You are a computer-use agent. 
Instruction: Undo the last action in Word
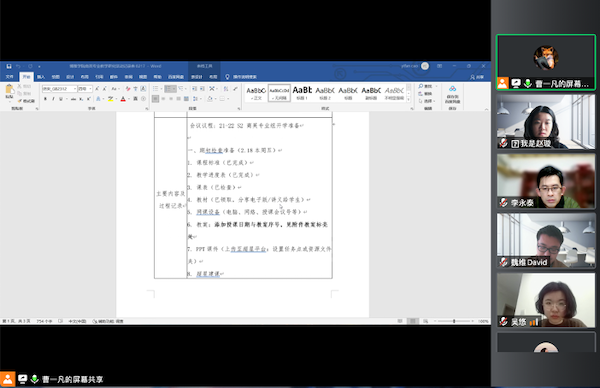18,66
